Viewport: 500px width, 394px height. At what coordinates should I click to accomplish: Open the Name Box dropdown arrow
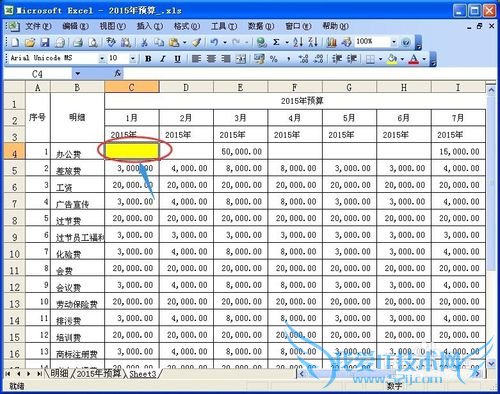(77, 73)
